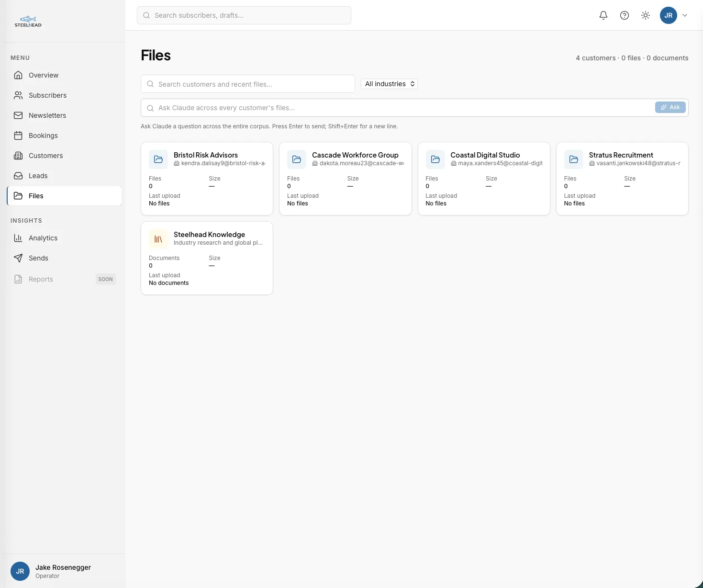Open the Customers section

click(x=64, y=156)
